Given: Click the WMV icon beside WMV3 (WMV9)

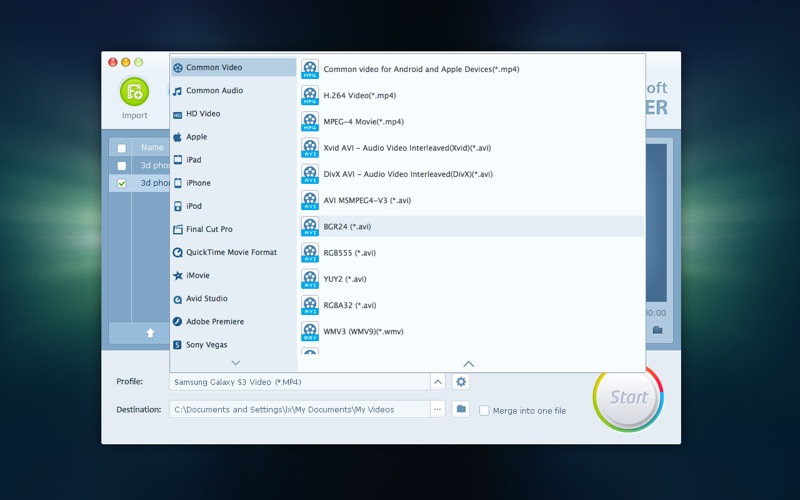Looking at the screenshot, I should (310, 332).
